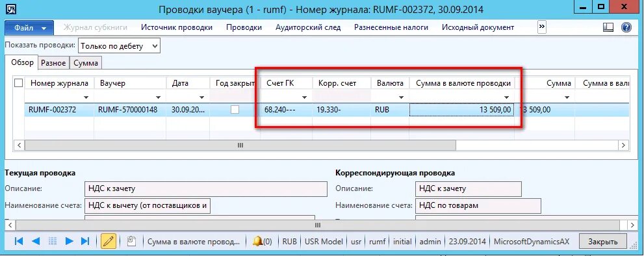This screenshot has height=256, width=644.
Task: Click the Проводки toolbar item
Action: pyautogui.click(x=244, y=27)
